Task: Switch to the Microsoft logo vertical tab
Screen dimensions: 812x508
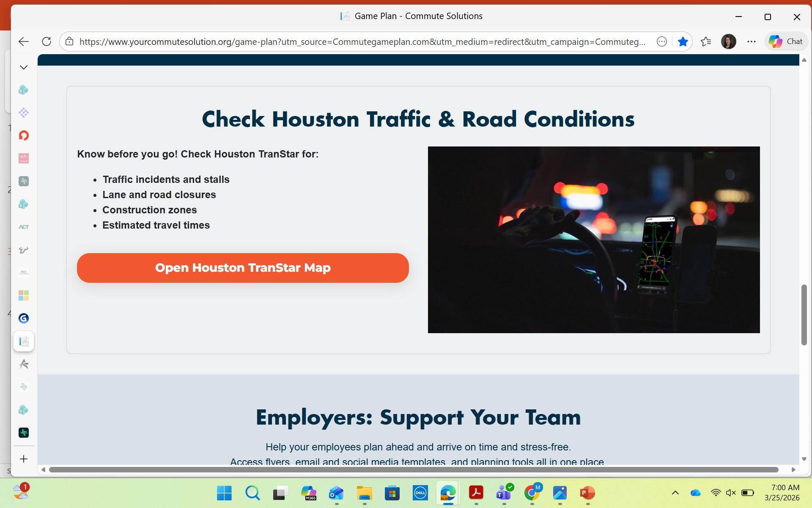Action: coord(24,295)
